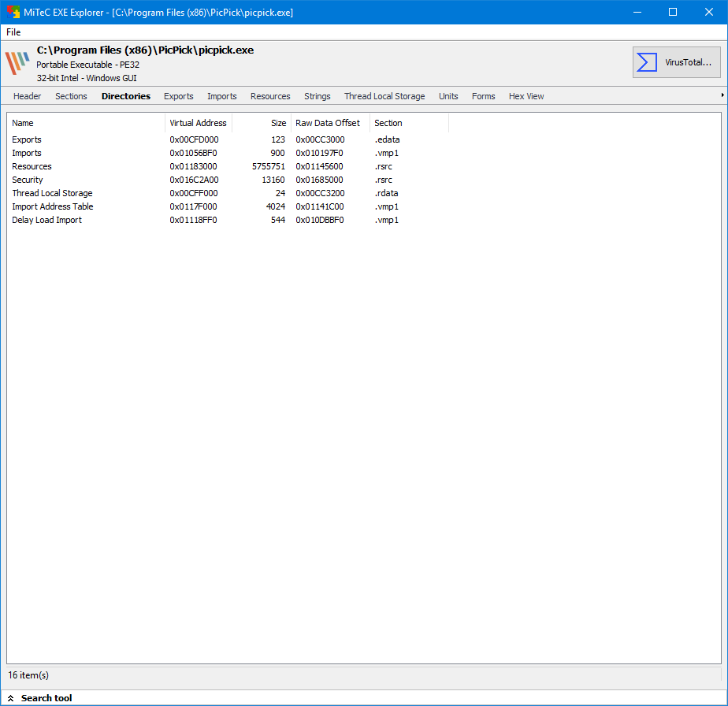Click the picpick.exe file path heading
The image size is (728, 706).
tap(145, 50)
